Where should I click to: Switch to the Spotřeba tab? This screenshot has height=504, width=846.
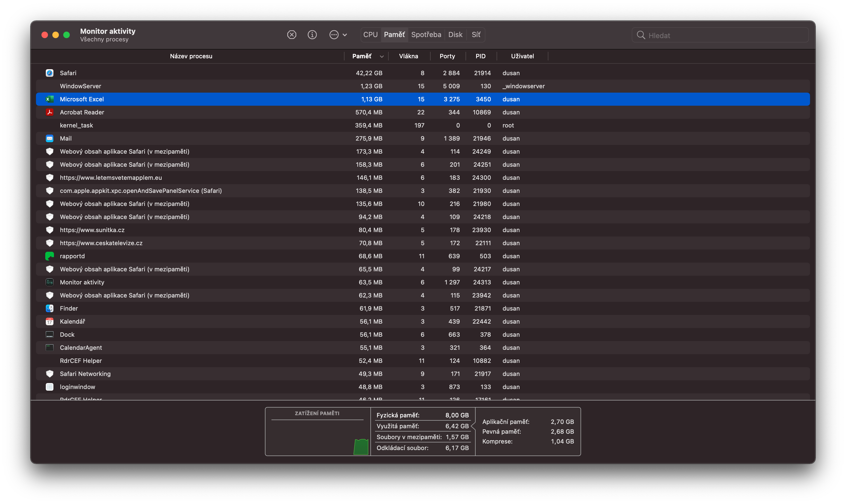[x=426, y=35]
